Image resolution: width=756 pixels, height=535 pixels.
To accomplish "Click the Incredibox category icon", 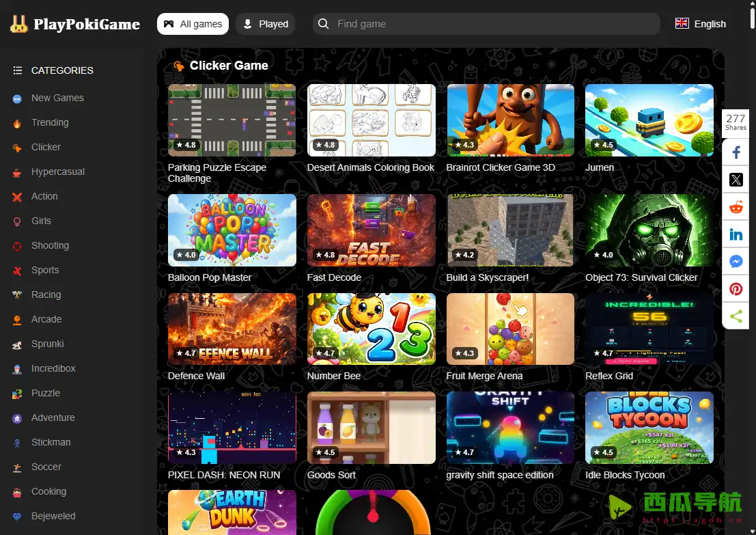I will pos(17,369).
